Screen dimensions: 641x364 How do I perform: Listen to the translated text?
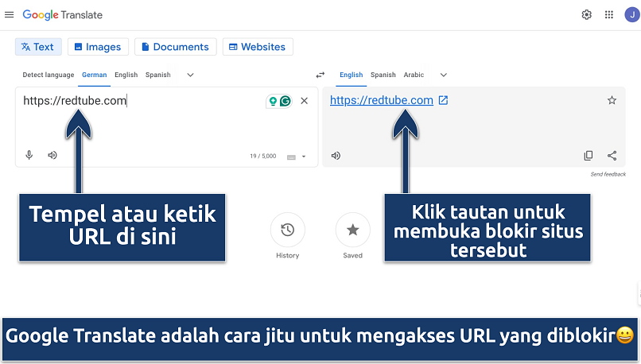coord(336,156)
